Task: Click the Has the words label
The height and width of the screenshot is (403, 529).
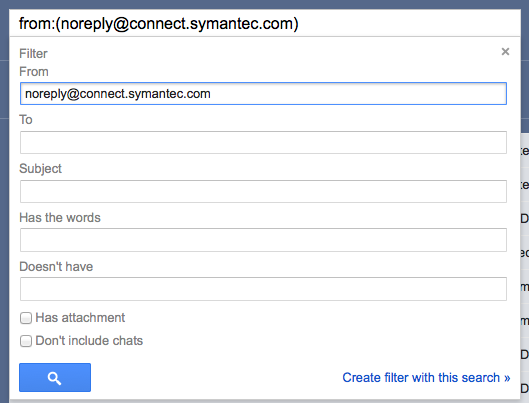Action: click(x=60, y=218)
